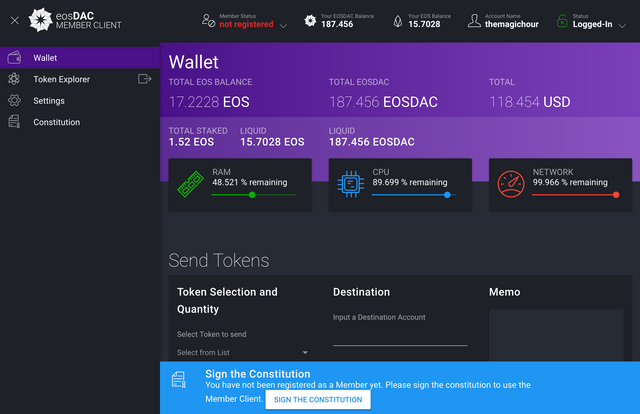Close the sidebar with the X icon
This screenshot has width=640, height=414.
pyautogui.click(x=15, y=20)
